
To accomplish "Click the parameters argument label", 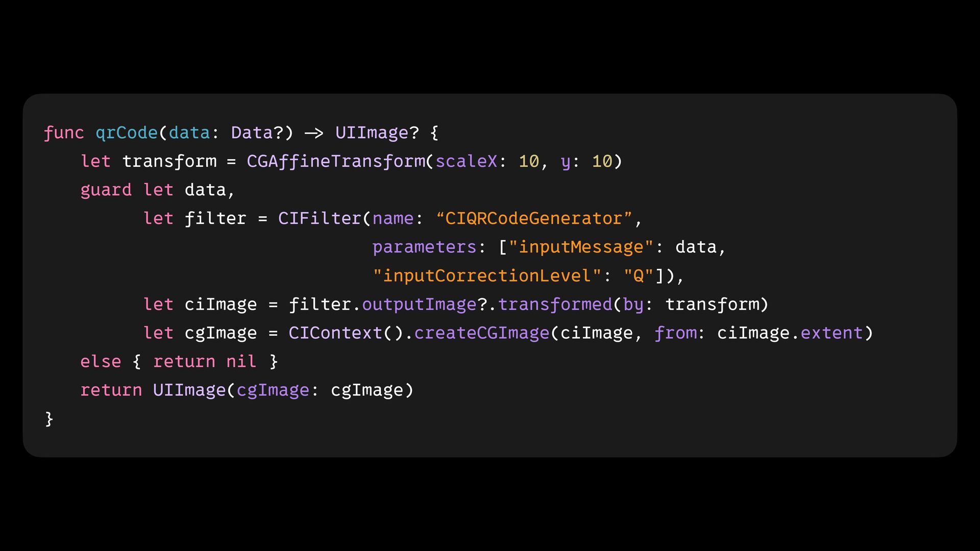I will (424, 247).
